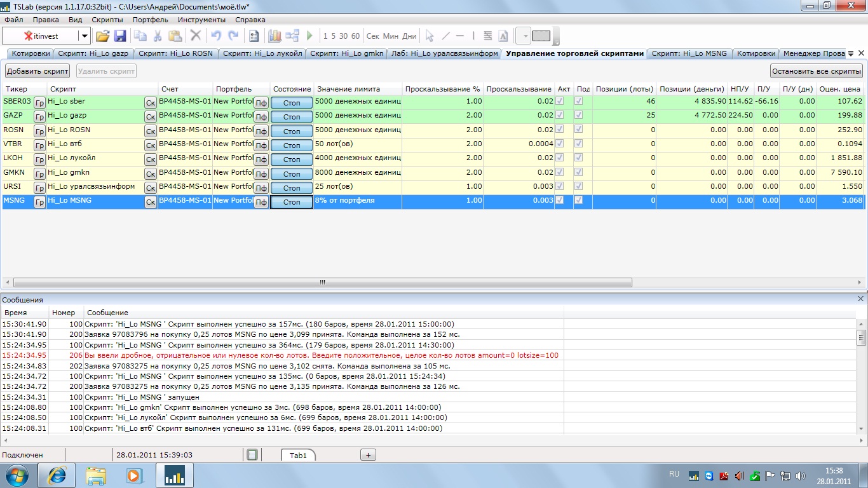Click the bar chart icon in toolbar
868x488 pixels.
click(275, 36)
